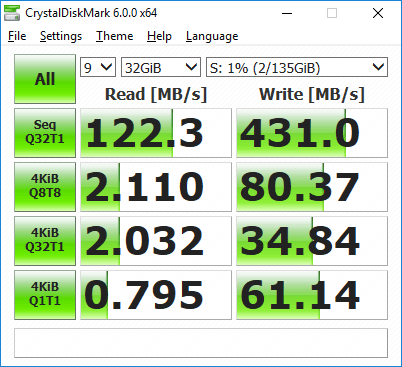The height and width of the screenshot is (367, 402).
Task: Start the 4KiB Q8T8 test
Action: (x=45, y=187)
